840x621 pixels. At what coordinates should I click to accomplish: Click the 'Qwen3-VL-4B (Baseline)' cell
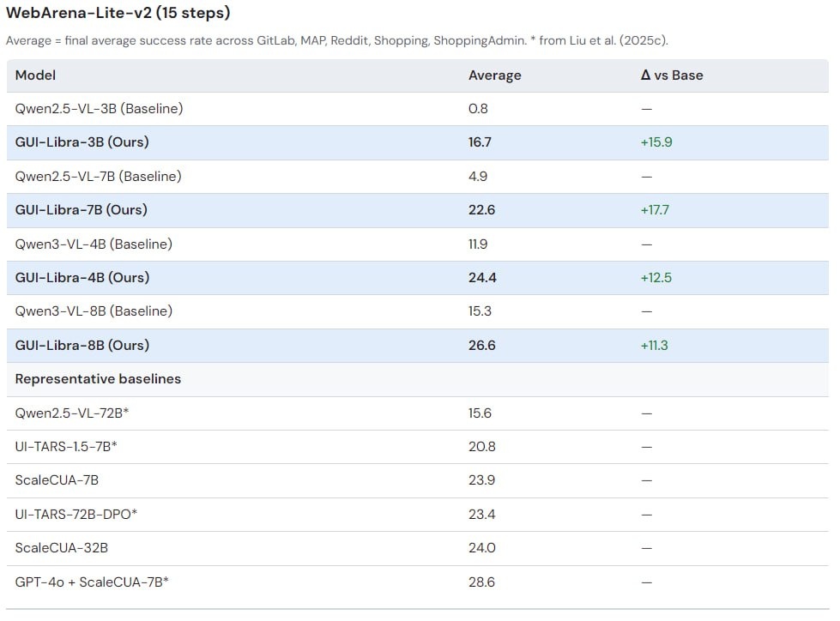[x=94, y=244]
